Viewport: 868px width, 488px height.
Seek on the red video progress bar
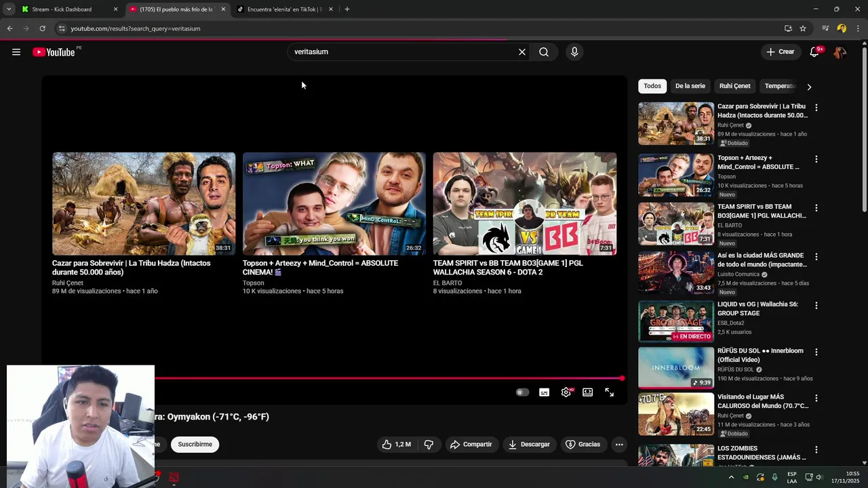tap(388, 378)
